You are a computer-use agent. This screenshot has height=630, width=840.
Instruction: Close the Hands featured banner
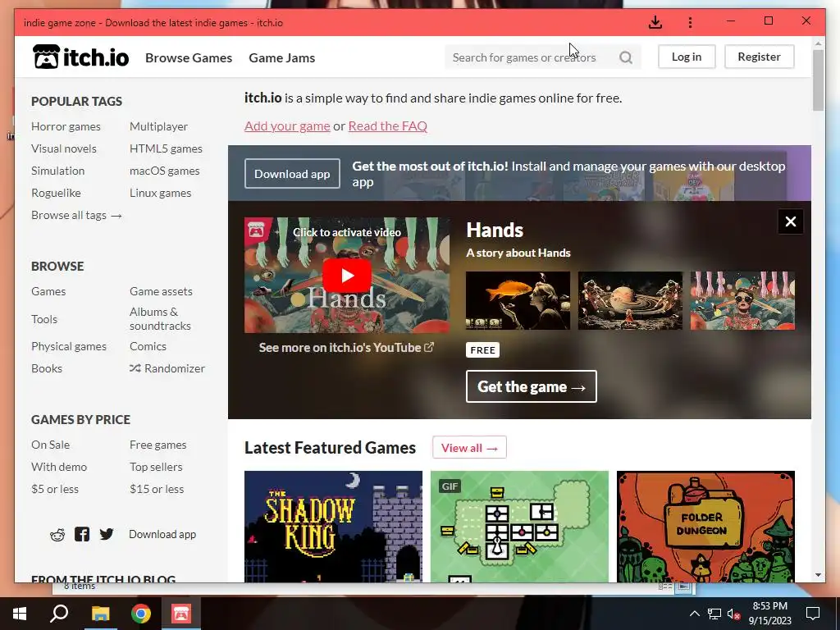pyautogui.click(x=790, y=221)
